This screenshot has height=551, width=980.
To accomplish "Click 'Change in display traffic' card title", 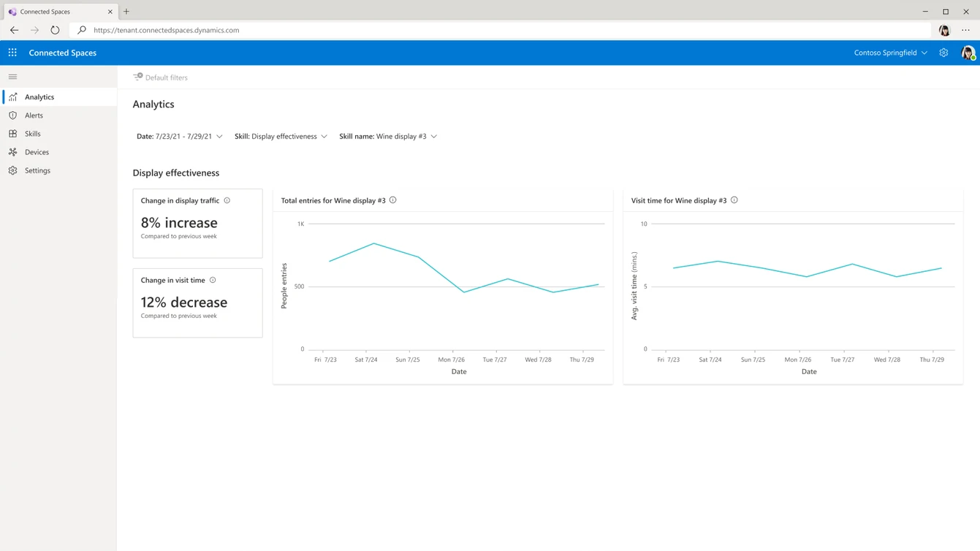I will click(180, 200).
